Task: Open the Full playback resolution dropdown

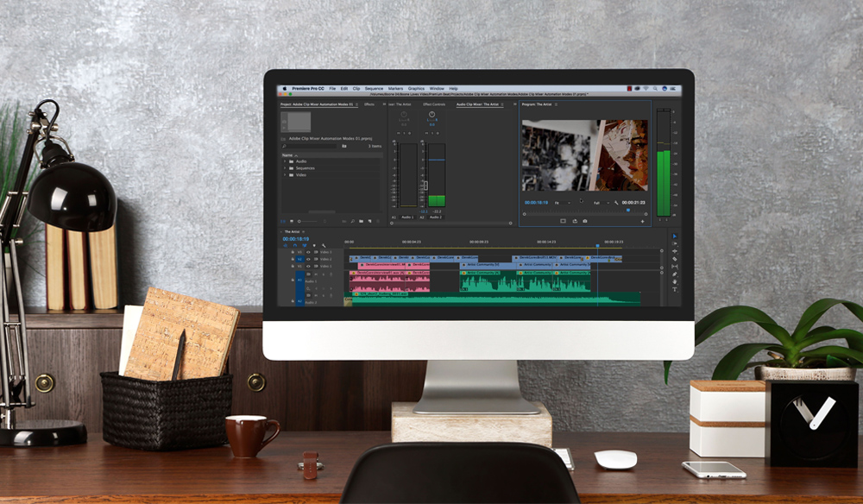Action: (x=601, y=203)
